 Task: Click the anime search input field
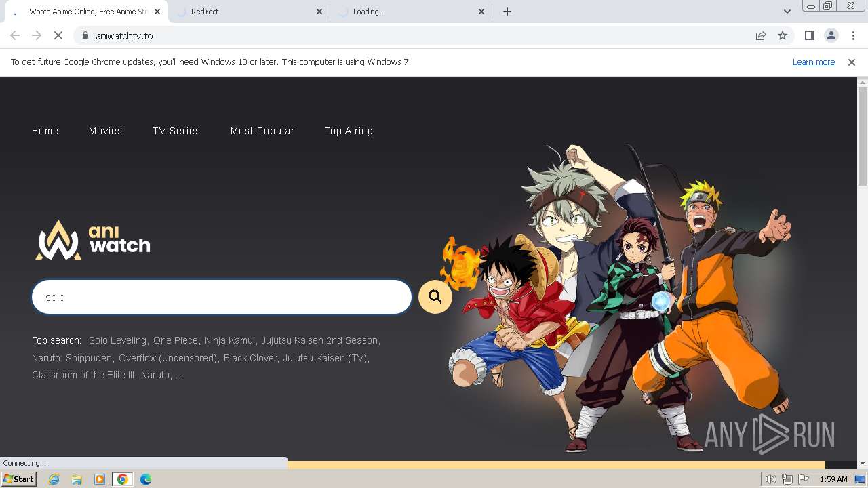(x=222, y=297)
